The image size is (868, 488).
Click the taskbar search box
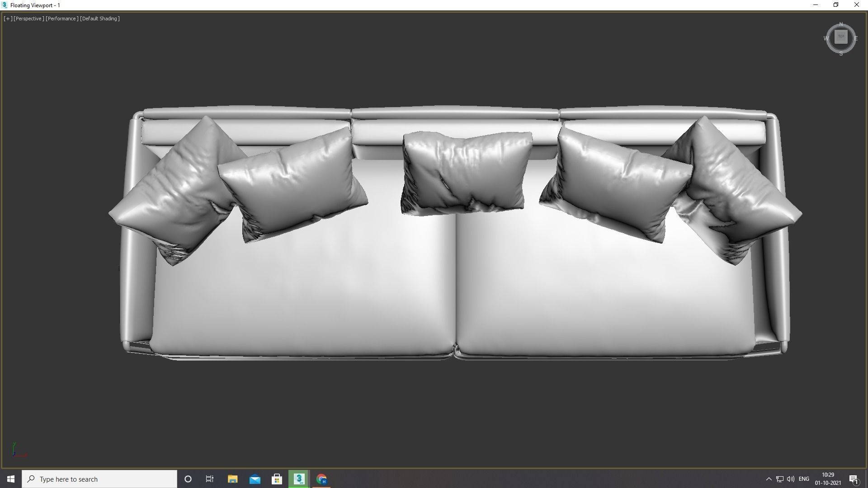point(99,479)
